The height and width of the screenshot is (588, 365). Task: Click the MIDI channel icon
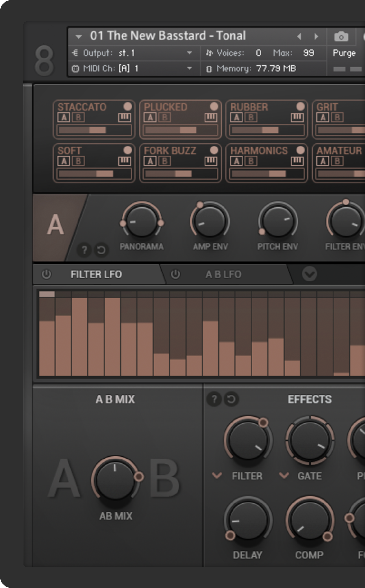pyautogui.click(x=75, y=68)
